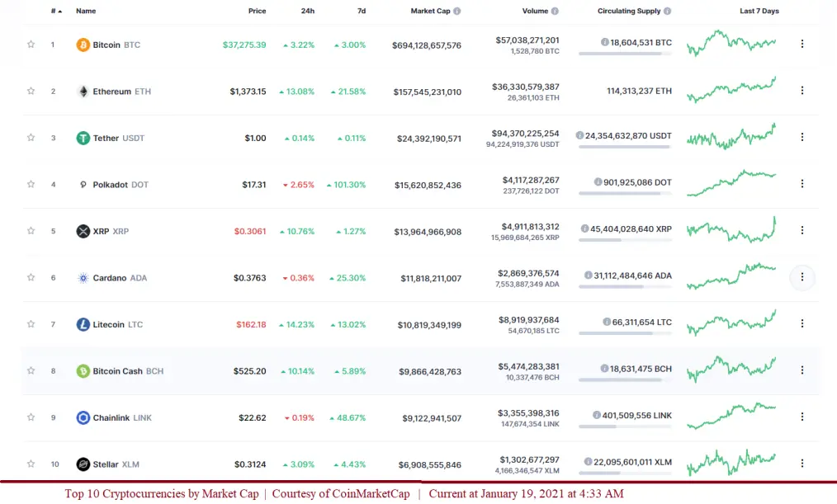
Task: Click the Bitcoin circulating supply progress bar
Action: click(625, 54)
